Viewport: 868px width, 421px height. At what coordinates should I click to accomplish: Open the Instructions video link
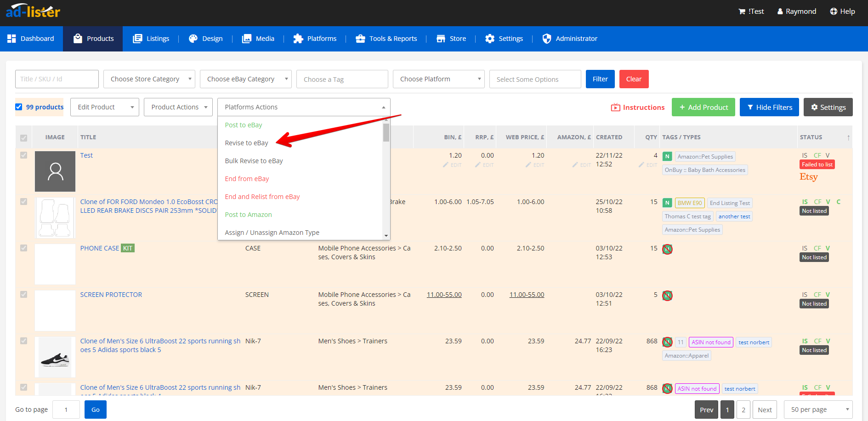coord(638,107)
